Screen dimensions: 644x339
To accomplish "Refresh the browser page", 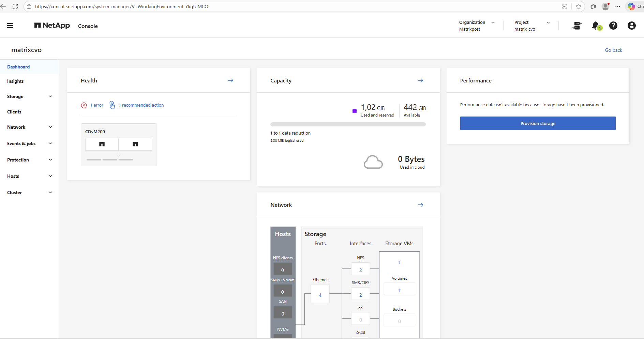I will click(x=15, y=6).
